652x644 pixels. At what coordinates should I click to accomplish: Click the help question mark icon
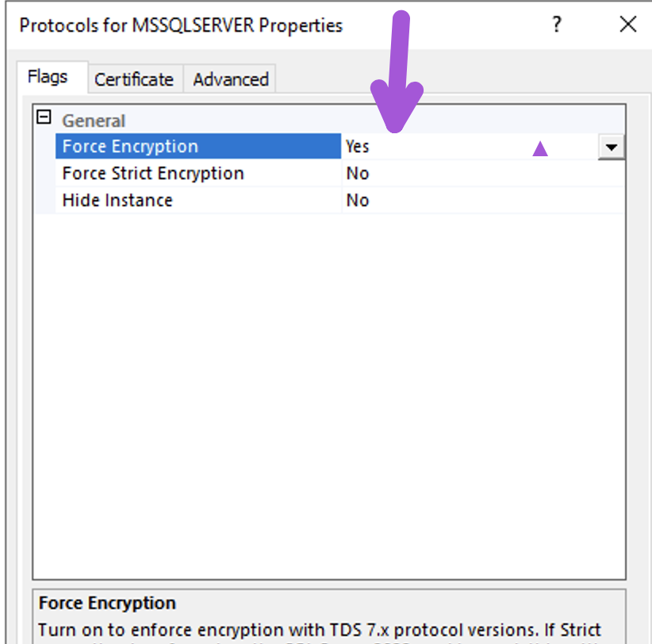coord(557,24)
